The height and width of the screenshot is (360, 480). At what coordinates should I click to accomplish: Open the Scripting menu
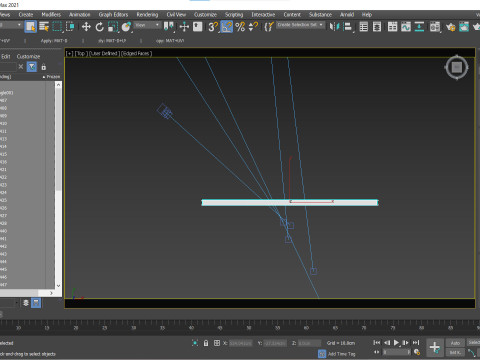pyautogui.click(x=234, y=15)
